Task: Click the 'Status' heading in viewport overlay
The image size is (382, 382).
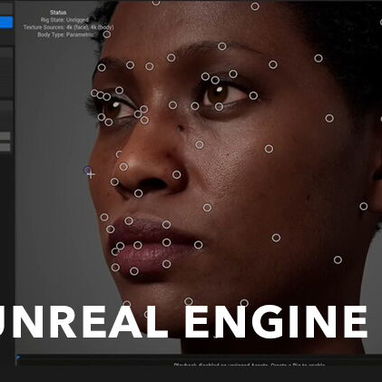Action: [58, 12]
